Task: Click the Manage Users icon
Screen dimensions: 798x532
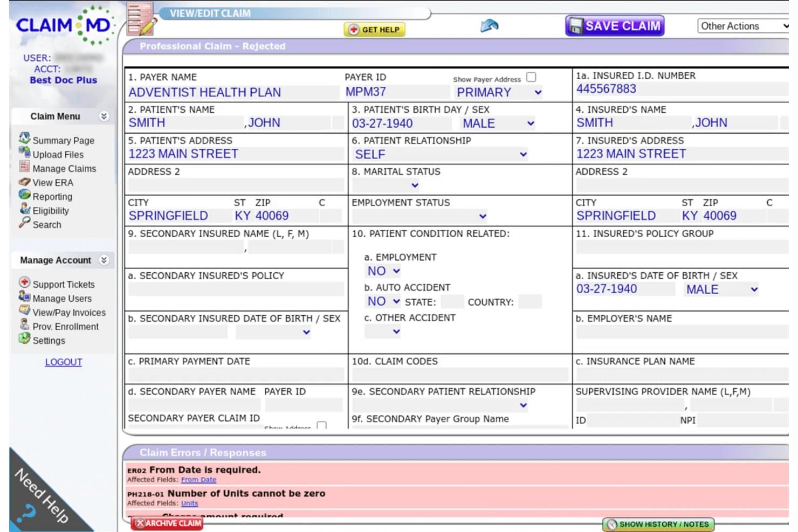Action: click(x=24, y=296)
